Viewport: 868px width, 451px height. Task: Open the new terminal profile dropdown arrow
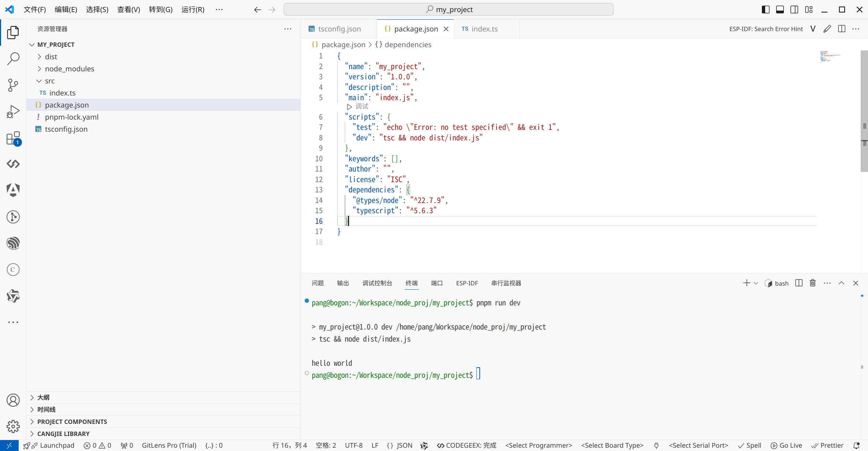click(x=756, y=283)
